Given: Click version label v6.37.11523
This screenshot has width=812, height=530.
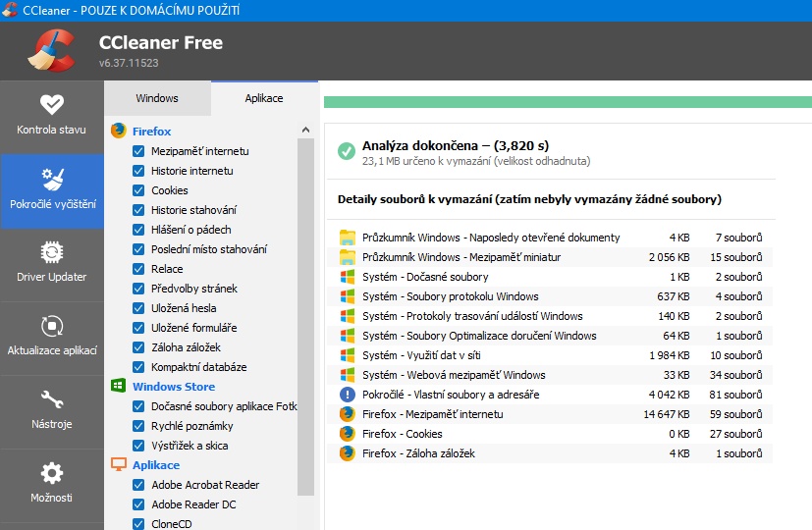Looking at the screenshot, I should pos(129,63).
